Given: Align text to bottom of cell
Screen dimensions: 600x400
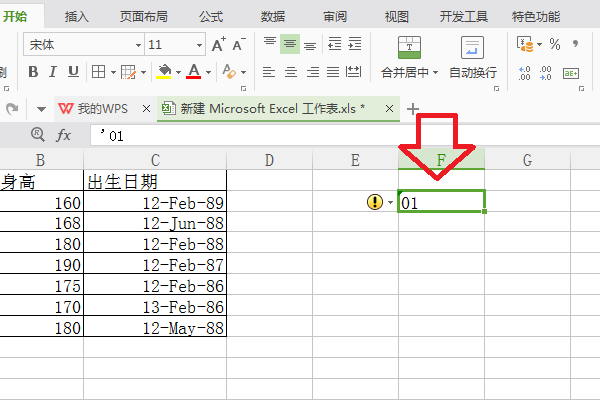Looking at the screenshot, I should click(x=310, y=46).
